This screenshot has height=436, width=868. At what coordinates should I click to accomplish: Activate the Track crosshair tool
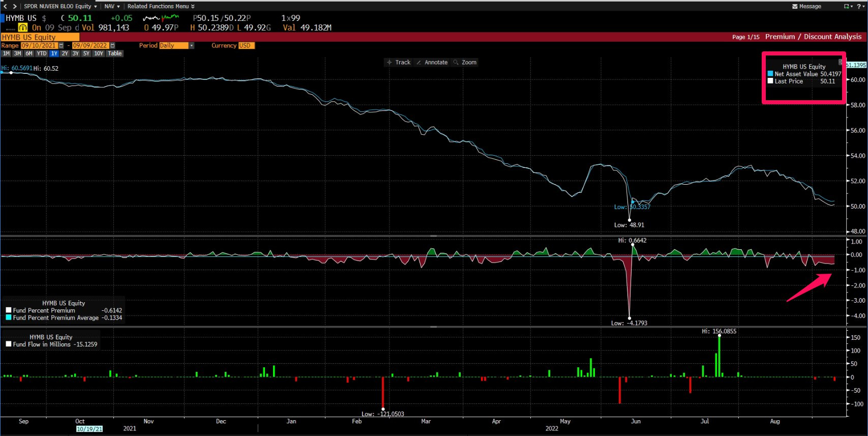pyautogui.click(x=399, y=62)
